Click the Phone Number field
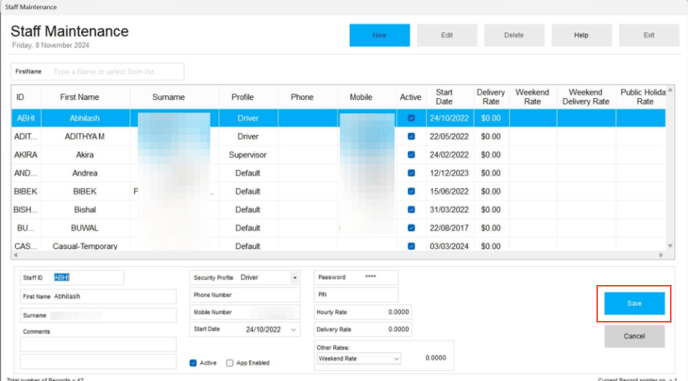The width and height of the screenshot is (688, 381). pyautogui.click(x=245, y=295)
